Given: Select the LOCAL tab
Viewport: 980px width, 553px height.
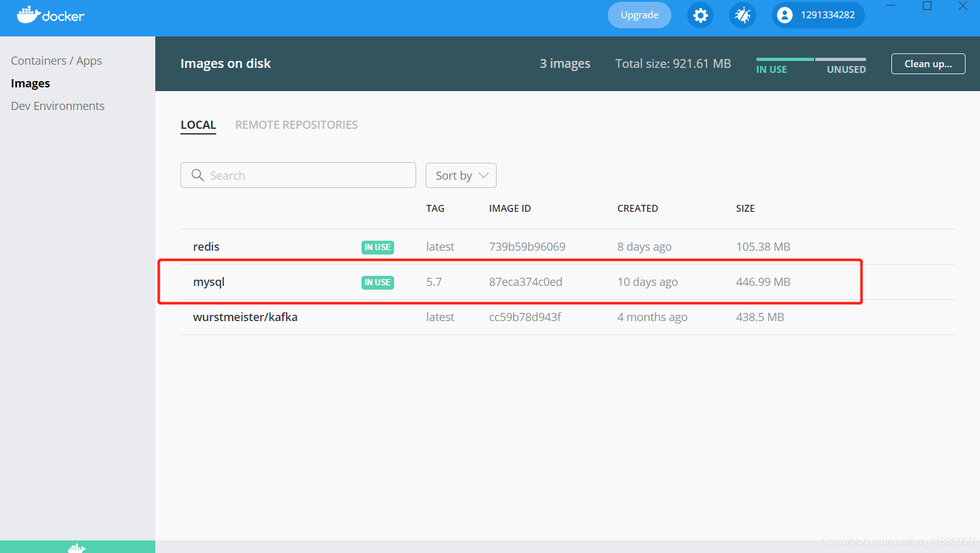Looking at the screenshot, I should click(x=198, y=124).
